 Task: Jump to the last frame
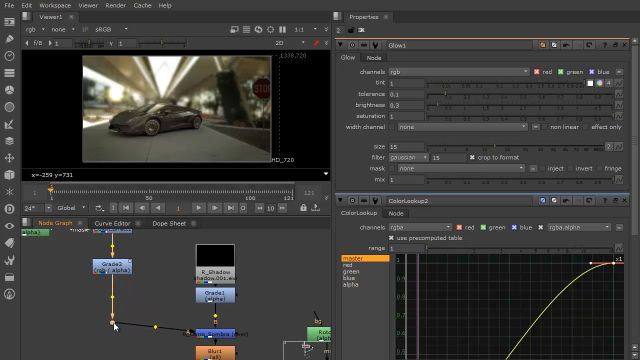pos(231,208)
